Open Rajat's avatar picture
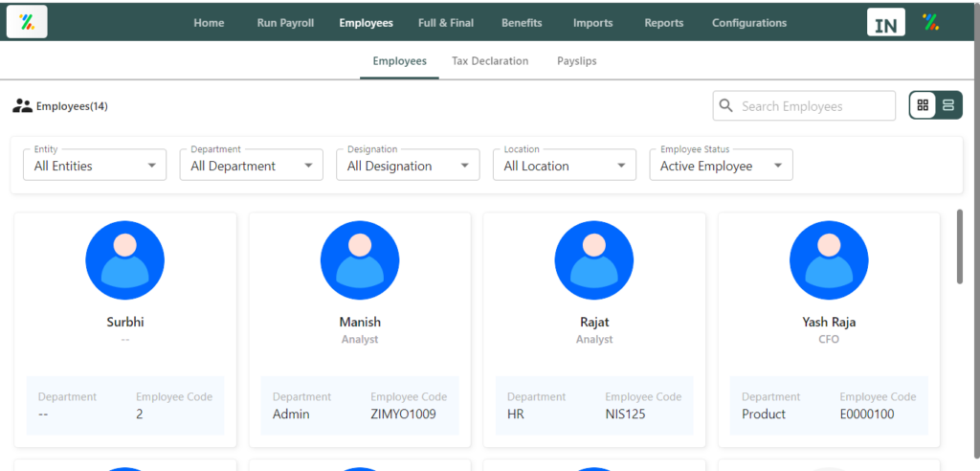This screenshot has width=980, height=471. pos(594,260)
